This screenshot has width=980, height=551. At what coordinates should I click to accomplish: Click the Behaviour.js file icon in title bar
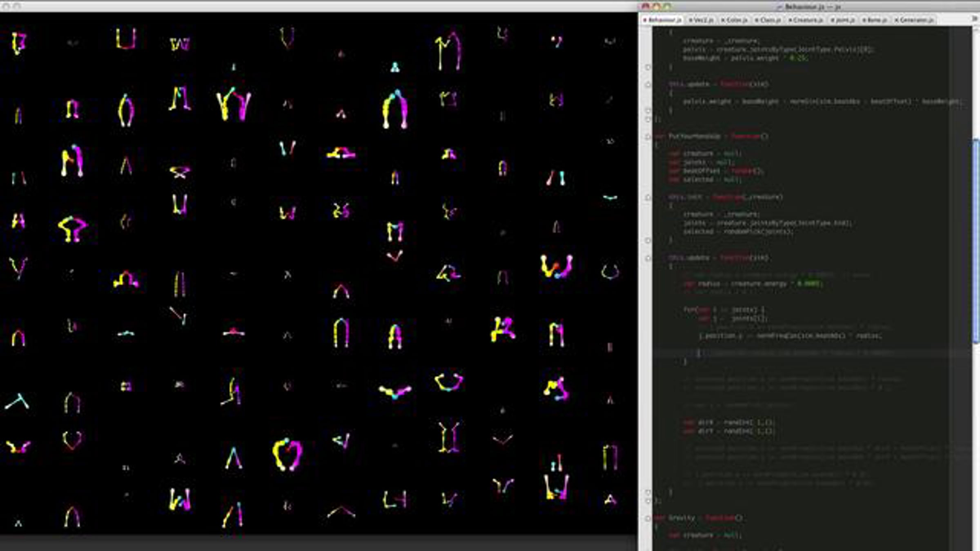pos(779,7)
